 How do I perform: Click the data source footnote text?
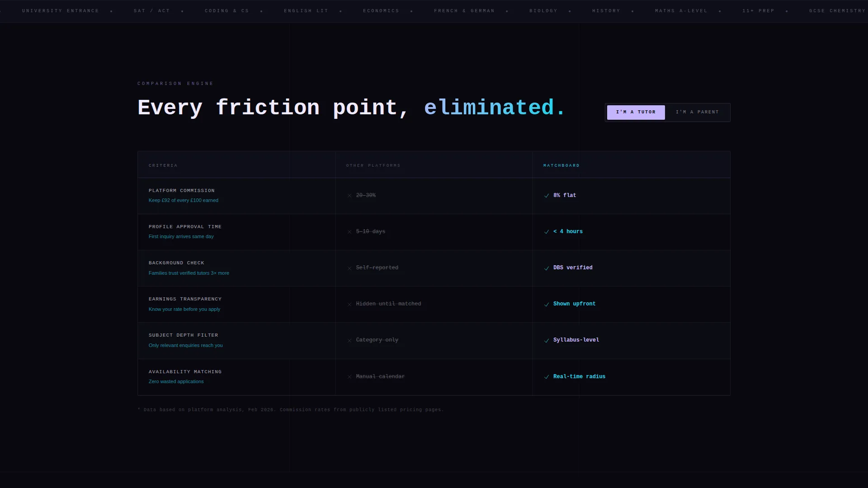point(291,410)
